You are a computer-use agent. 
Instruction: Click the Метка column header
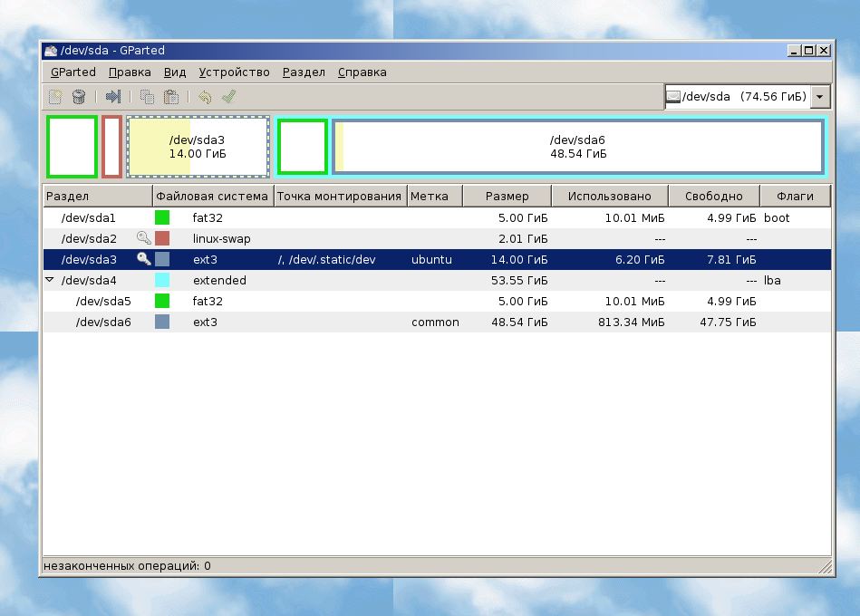(x=435, y=197)
